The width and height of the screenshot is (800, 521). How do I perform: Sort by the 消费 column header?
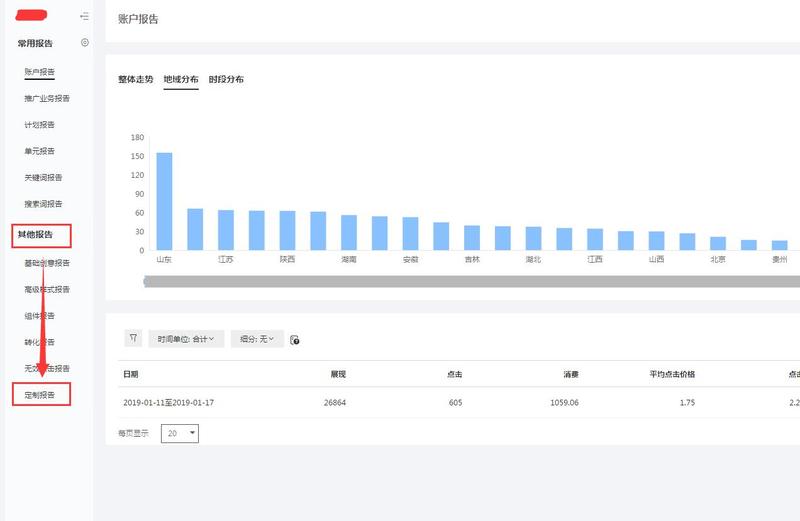tap(571, 374)
